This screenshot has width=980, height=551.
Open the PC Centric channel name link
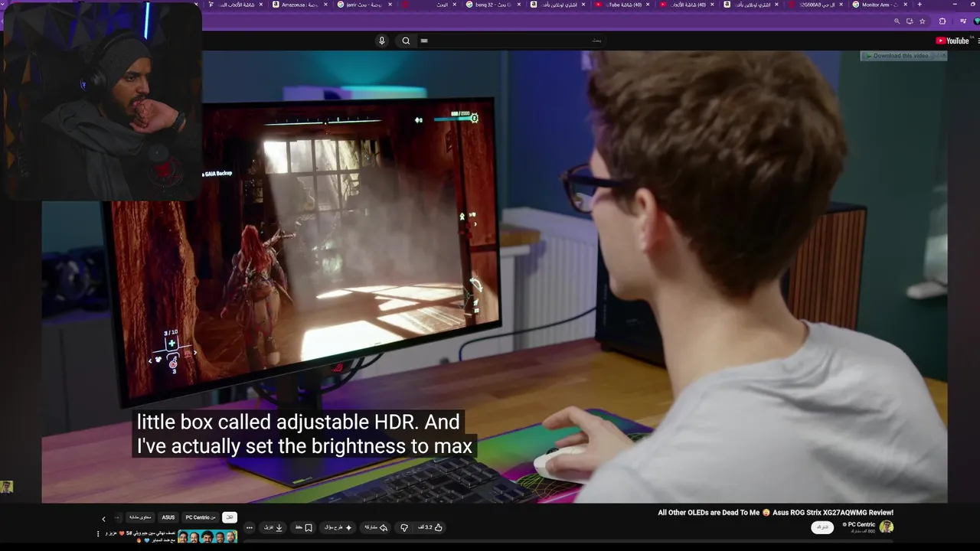tap(861, 524)
